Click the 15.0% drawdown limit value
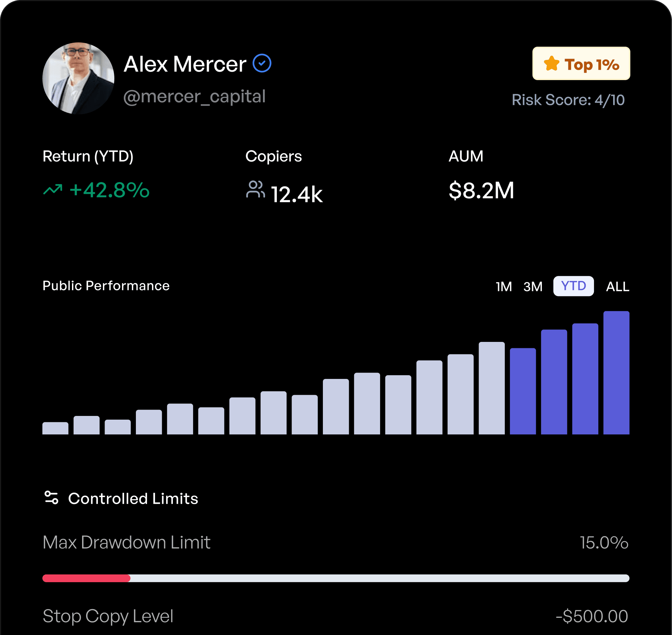 point(604,542)
